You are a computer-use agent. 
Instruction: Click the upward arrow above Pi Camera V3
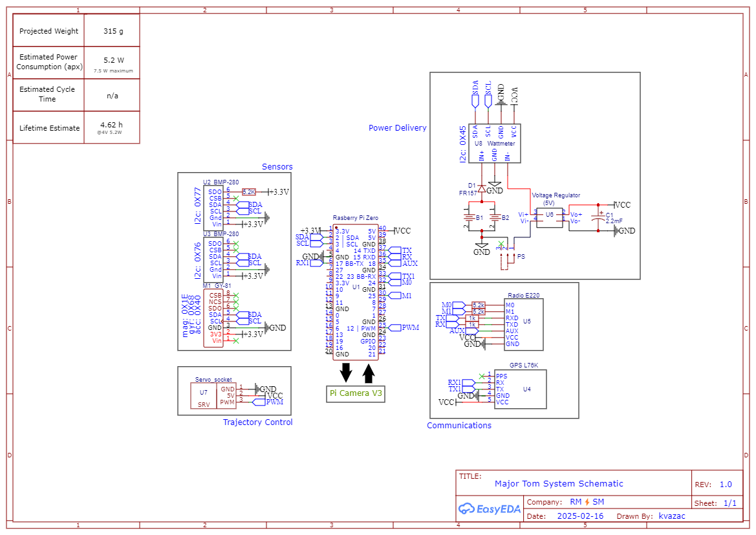click(x=369, y=373)
